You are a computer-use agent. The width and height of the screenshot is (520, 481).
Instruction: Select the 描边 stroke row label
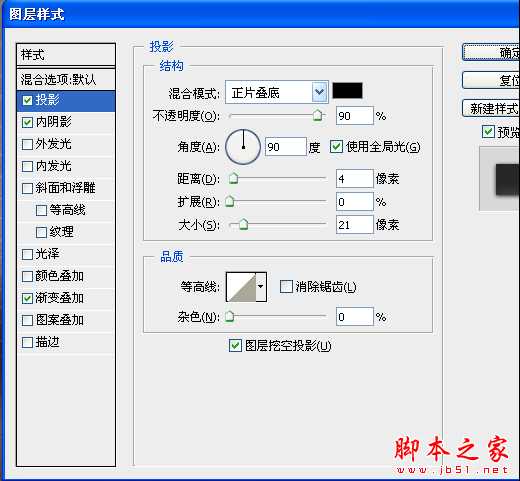coord(48,342)
